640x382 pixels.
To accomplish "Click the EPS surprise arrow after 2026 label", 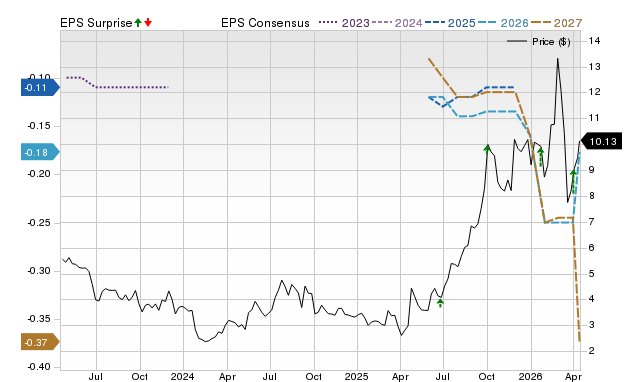I will click(541, 157).
